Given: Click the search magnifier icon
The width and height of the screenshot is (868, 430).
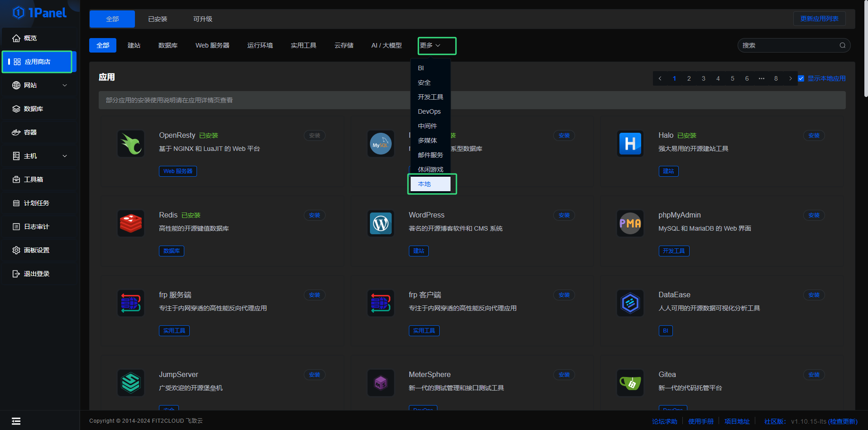Looking at the screenshot, I should 843,45.
